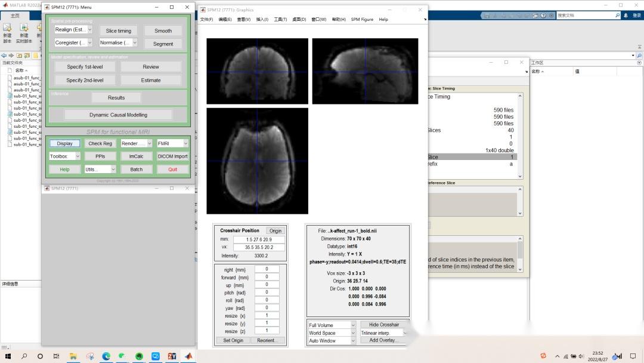Click the crosshair mm coordinates field
Screen dimensions: 644x363
[x=259, y=239]
